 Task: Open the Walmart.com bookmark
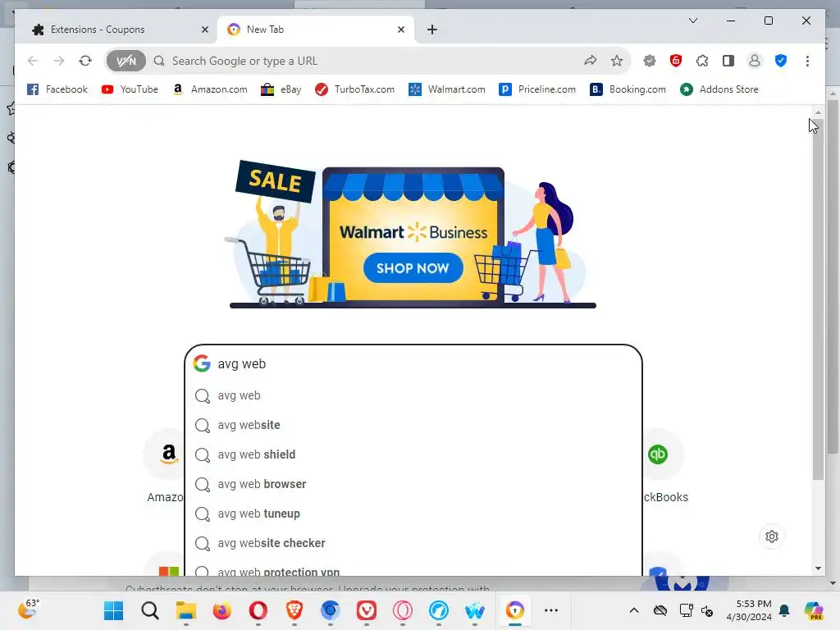(x=447, y=89)
